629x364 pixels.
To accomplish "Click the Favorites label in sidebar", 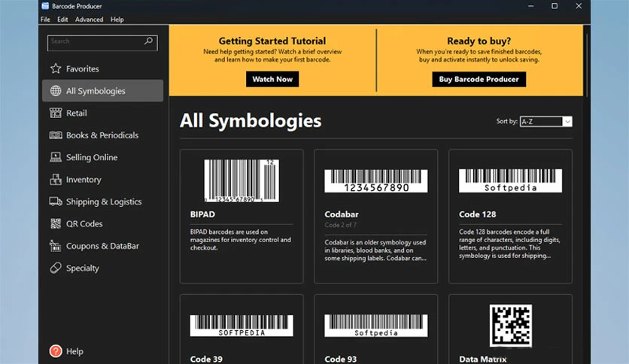I will tap(83, 69).
